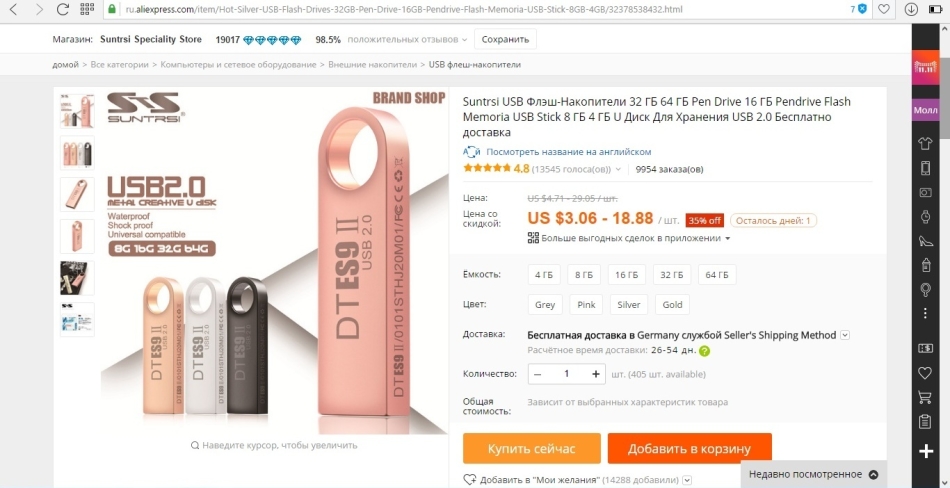This screenshot has width=950, height=488.
Task: Click the Добавить в корзину button
Action: [689, 449]
